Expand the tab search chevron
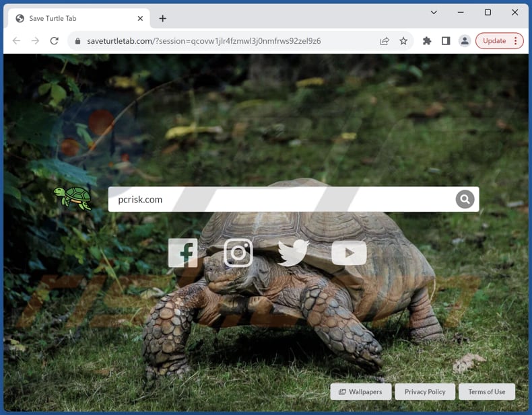532x415 pixels. click(x=434, y=13)
